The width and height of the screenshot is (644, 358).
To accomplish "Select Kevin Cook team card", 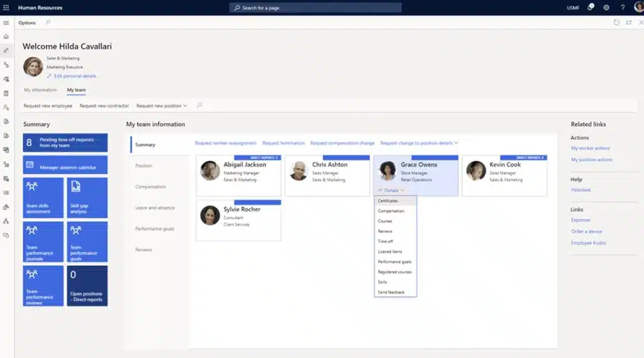I will click(x=505, y=176).
